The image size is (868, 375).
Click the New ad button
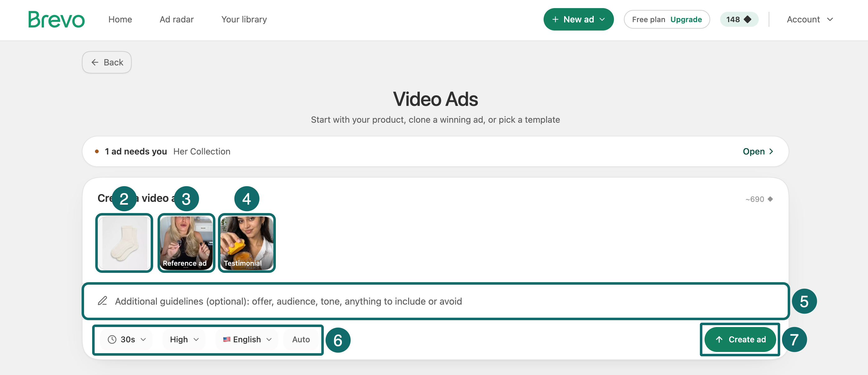578,19
